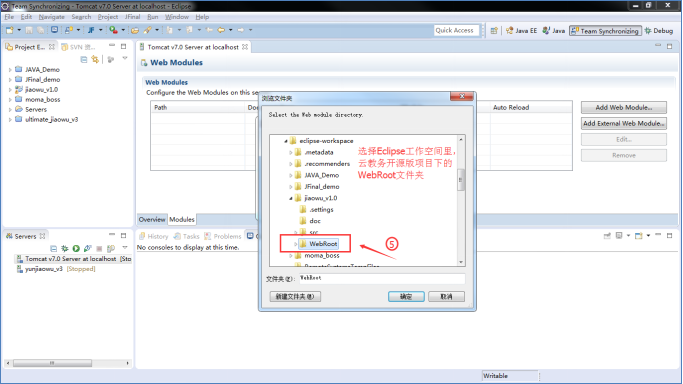
Task: Switch to the Debug perspective
Action: pos(659,30)
